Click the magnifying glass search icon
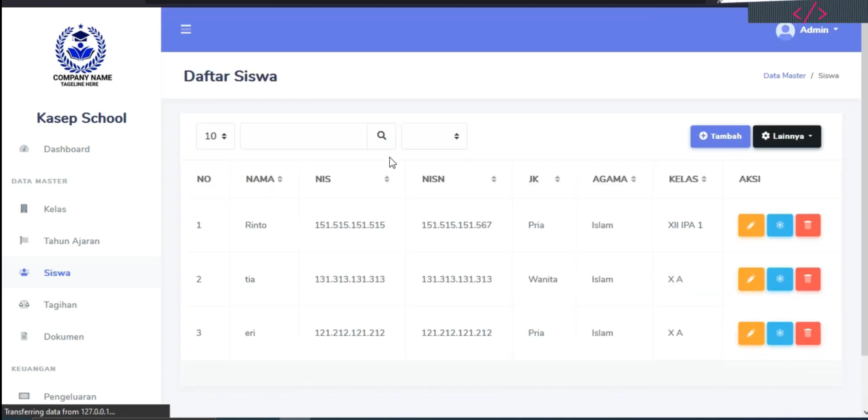 [382, 136]
